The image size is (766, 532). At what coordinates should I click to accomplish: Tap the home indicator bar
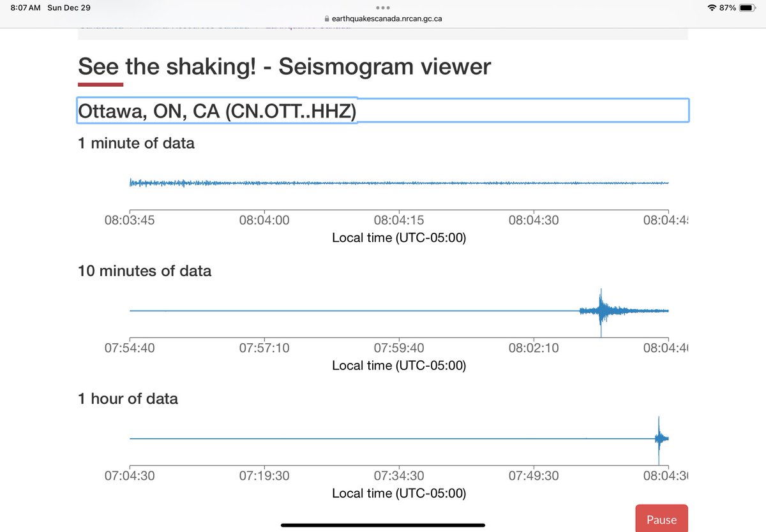click(383, 526)
